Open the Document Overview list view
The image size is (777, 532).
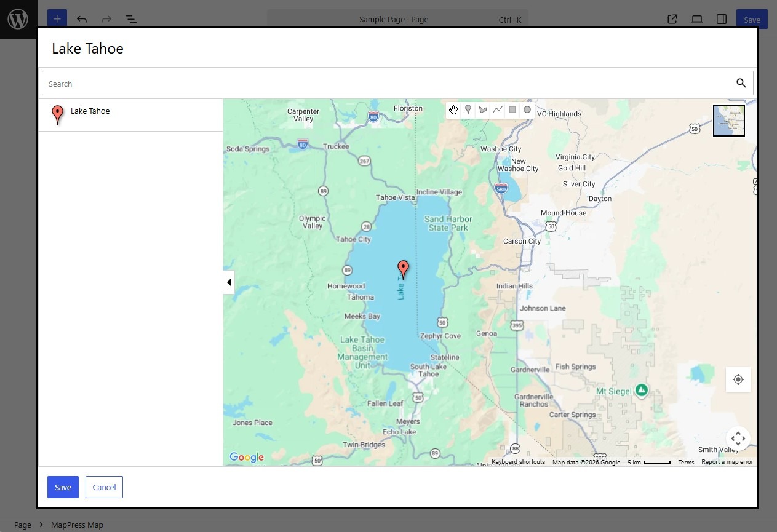[130, 19]
